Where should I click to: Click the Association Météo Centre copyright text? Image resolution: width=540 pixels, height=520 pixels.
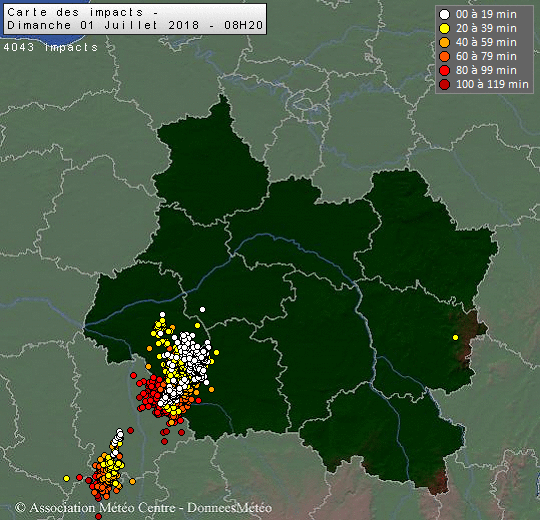(144, 508)
